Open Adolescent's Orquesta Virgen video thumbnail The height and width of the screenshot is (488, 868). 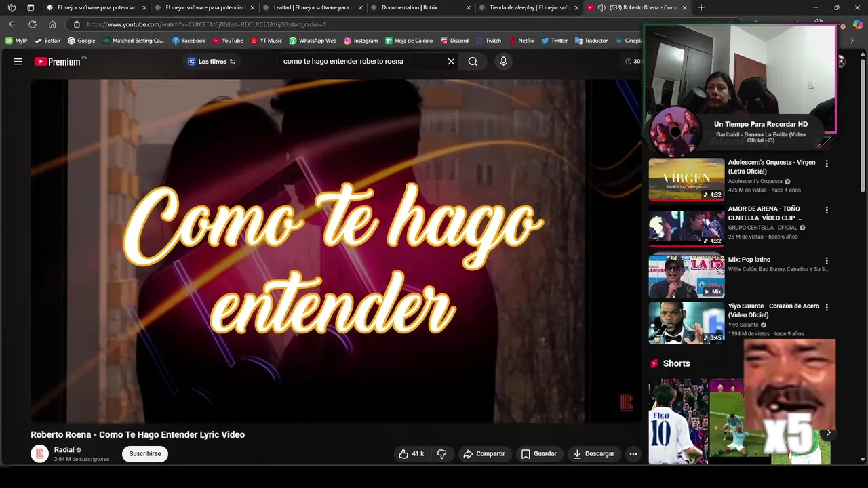coord(686,180)
